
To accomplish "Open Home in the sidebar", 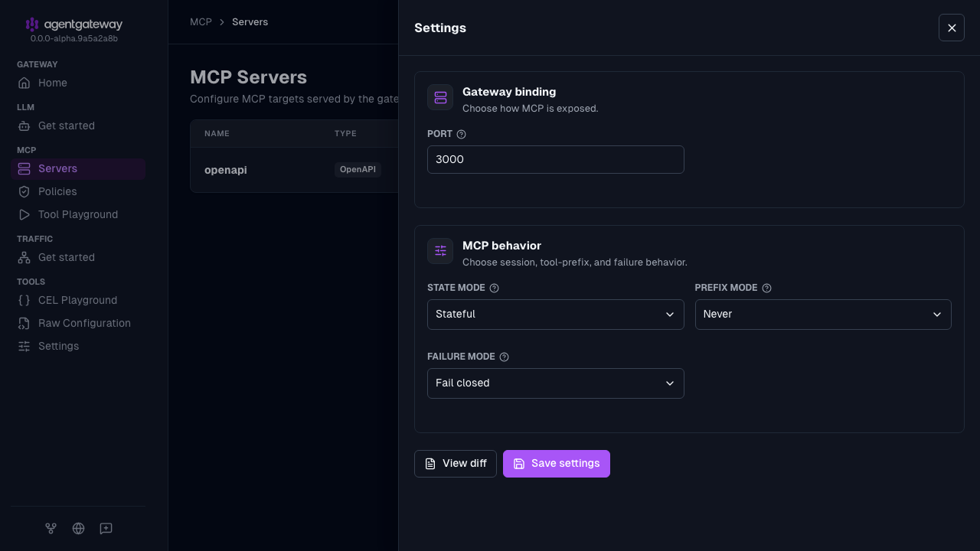I will [x=78, y=83].
